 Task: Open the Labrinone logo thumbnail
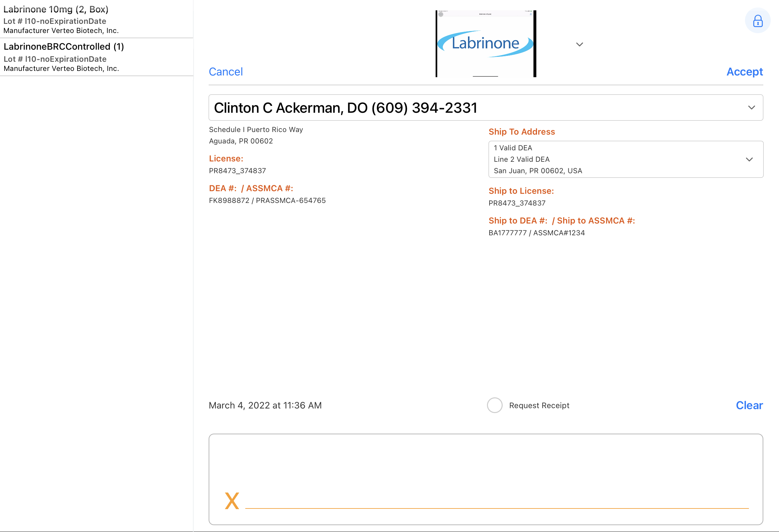pyautogui.click(x=485, y=43)
